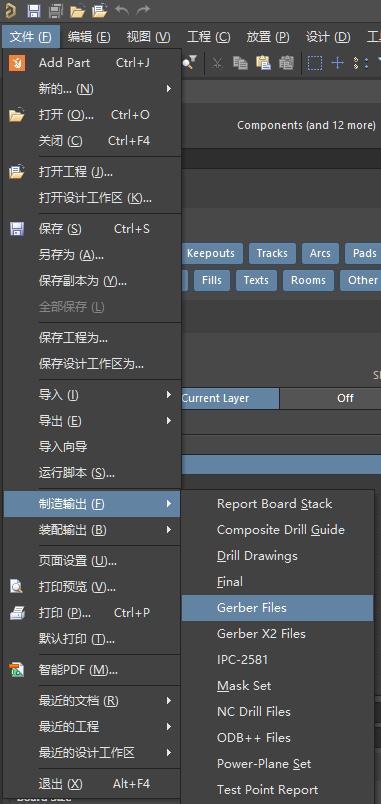Select Report Board Stack entry

pyautogui.click(x=277, y=504)
